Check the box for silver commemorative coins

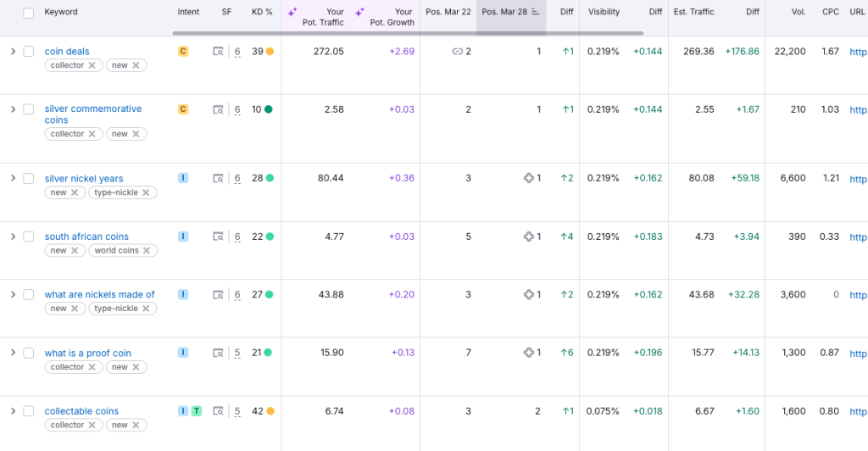click(29, 109)
